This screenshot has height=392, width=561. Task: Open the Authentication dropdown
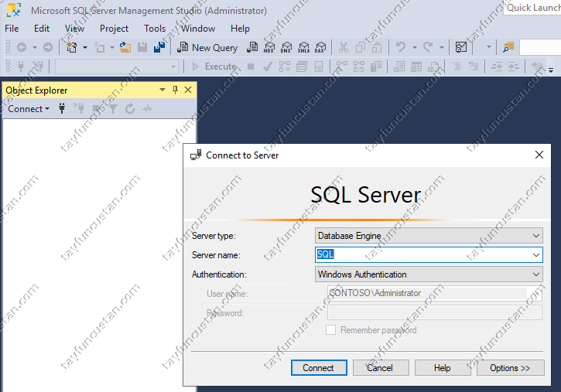tap(429, 274)
